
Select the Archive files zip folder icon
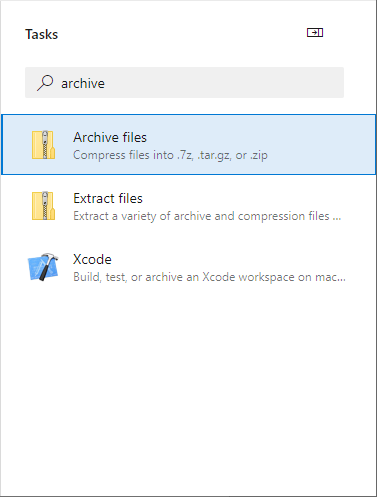pyautogui.click(x=43, y=145)
